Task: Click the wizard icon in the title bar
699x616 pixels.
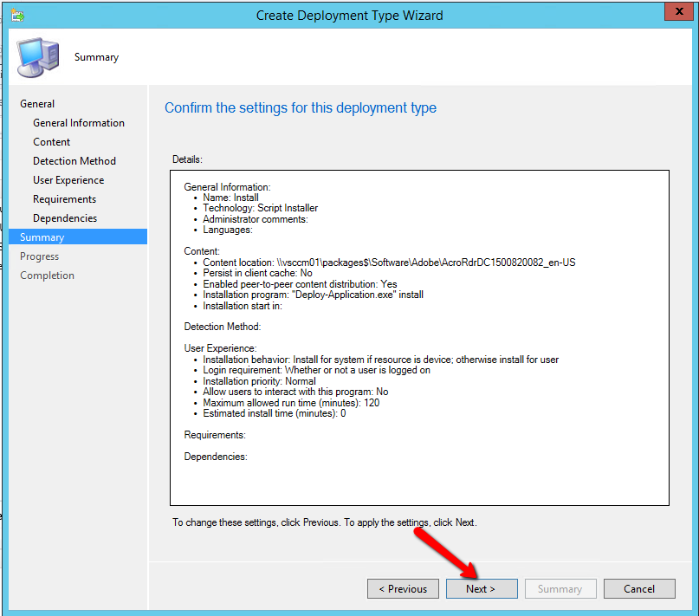Action: (x=17, y=15)
